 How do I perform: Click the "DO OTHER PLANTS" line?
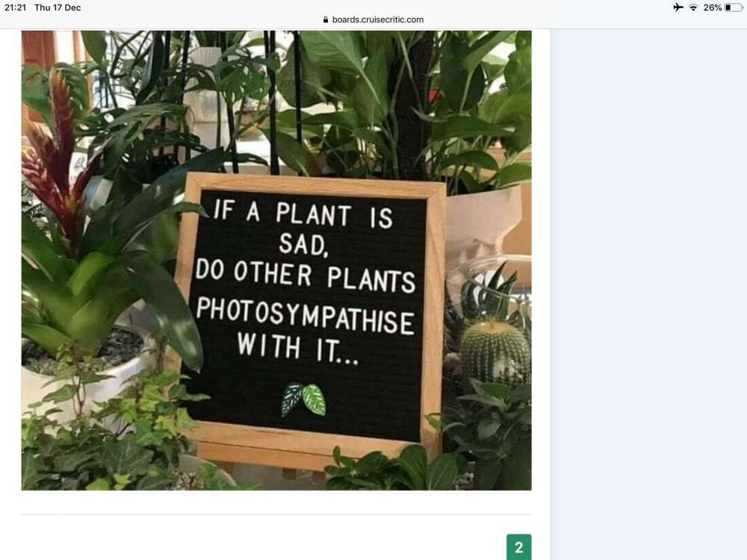pyautogui.click(x=306, y=276)
